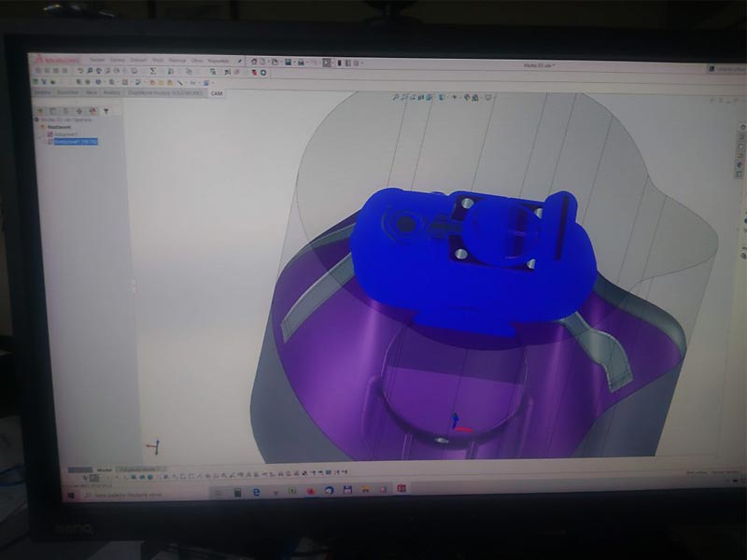This screenshot has height=560, width=747.
Task: Open display style dropdown above the viewport
Action: click(x=445, y=97)
